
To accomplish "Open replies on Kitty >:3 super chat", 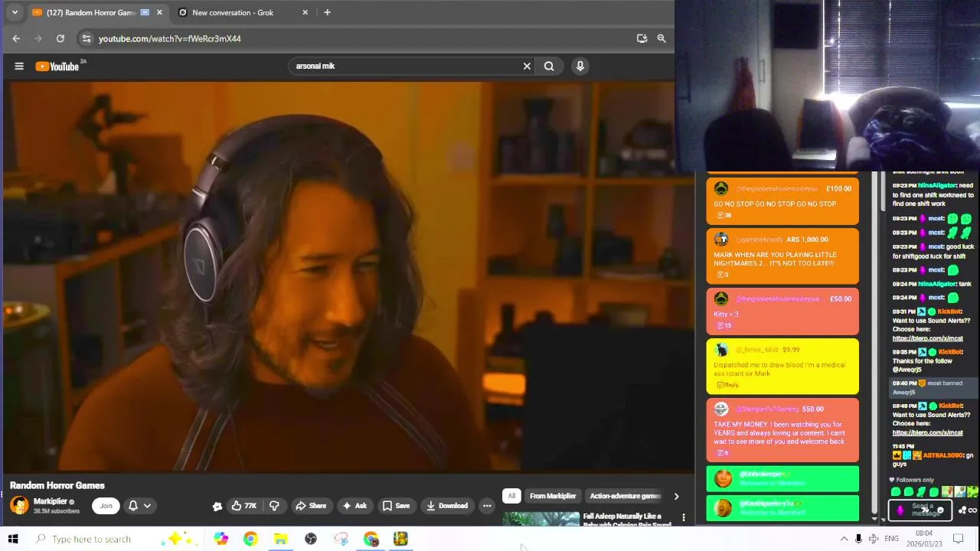I will coord(724,326).
